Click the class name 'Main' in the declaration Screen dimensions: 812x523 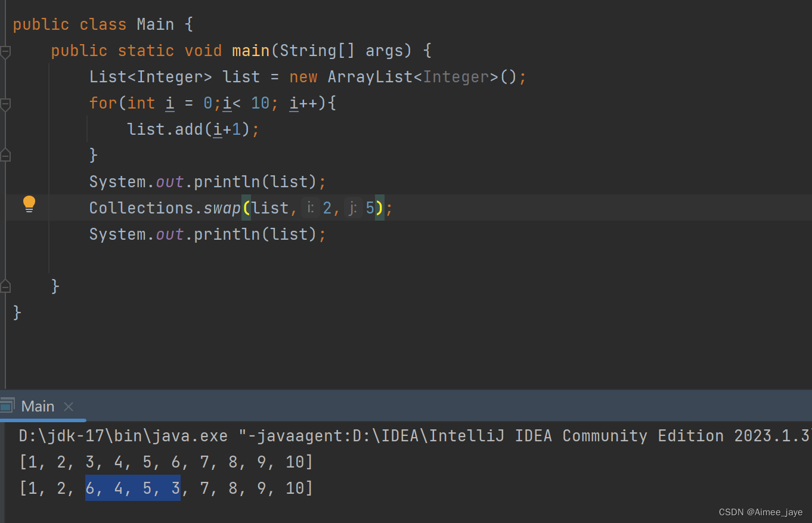(156, 24)
